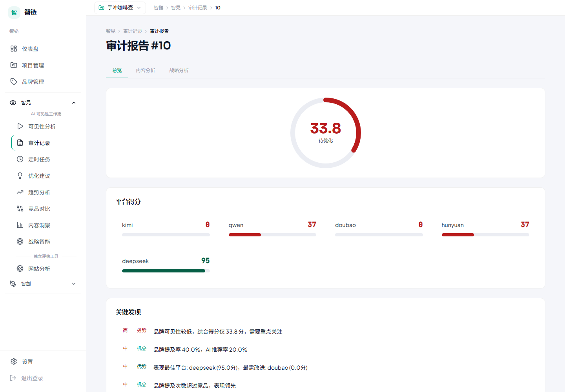Click the 审计报告 #10 page title
The height and width of the screenshot is (392, 565).
[x=139, y=46]
